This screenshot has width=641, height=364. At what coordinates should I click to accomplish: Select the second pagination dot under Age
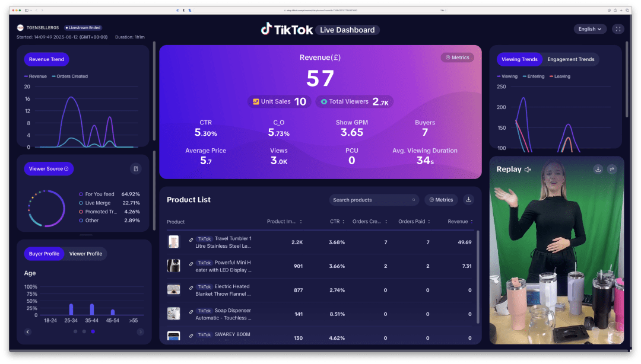pos(84,332)
